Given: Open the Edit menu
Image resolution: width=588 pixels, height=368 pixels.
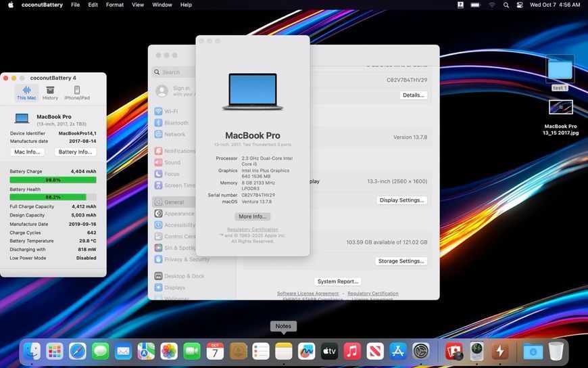Looking at the screenshot, I should coord(93,5).
